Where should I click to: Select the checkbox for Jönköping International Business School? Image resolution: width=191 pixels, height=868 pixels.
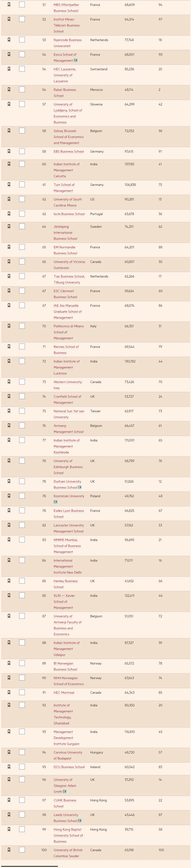(22, 226)
